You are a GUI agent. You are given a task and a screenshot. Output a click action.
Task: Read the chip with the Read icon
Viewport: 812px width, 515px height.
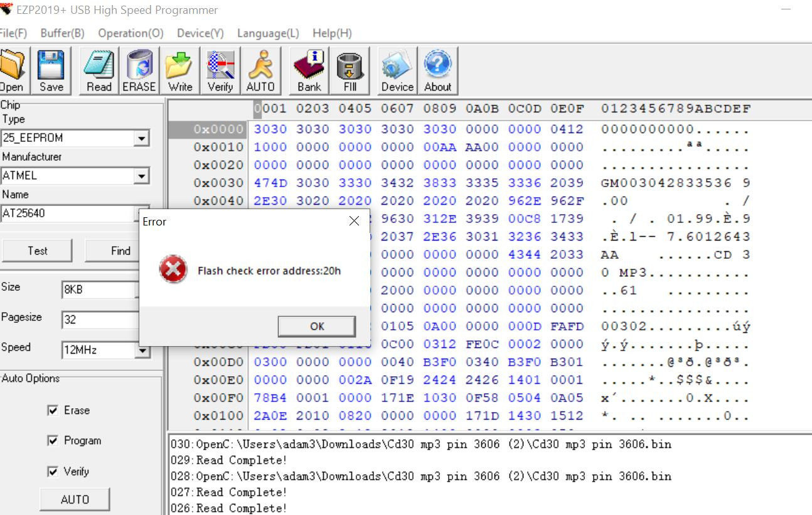pos(98,69)
